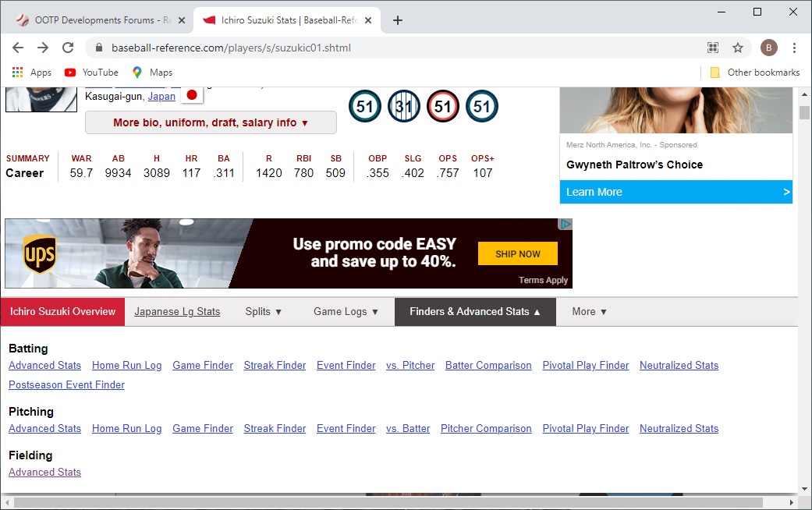
Task: Open the More dropdown menu
Action: tap(589, 312)
